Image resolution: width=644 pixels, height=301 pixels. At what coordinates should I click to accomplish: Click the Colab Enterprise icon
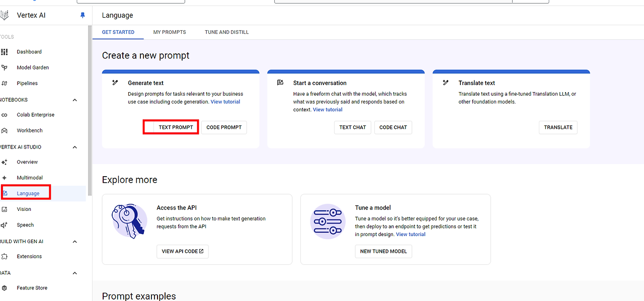pyautogui.click(x=5, y=115)
